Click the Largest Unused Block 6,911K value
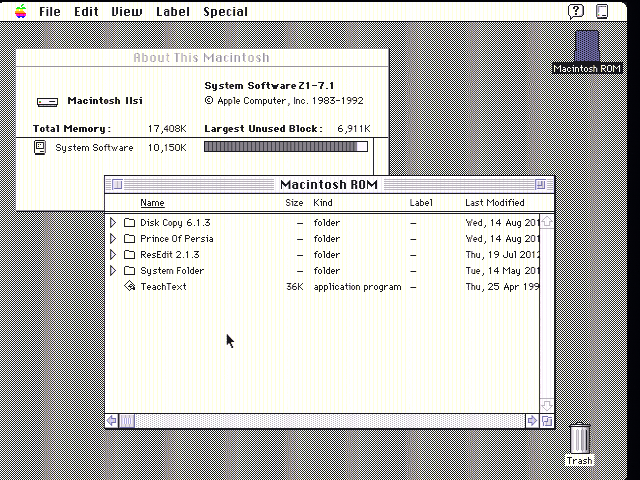This screenshot has width=640, height=480. [353, 129]
